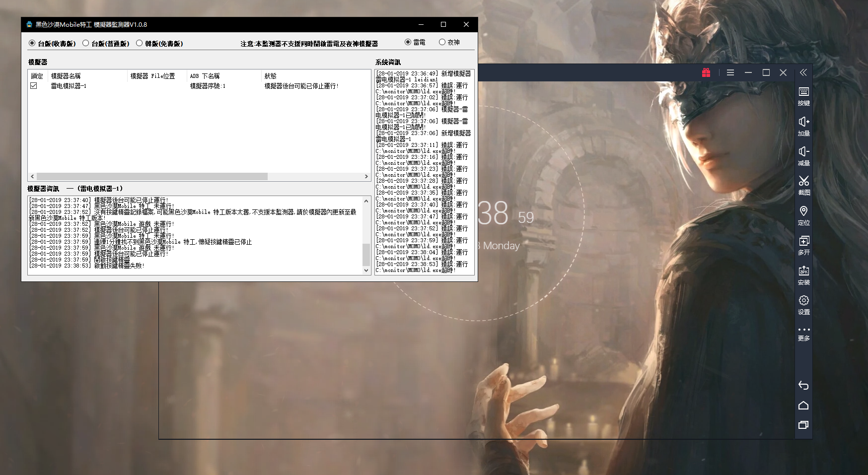
Task: Tap the emulator home button
Action: [x=803, y=406]
